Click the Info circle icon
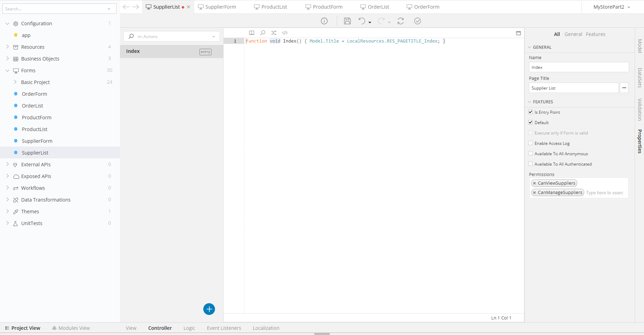644x335 pixels. 324,21
